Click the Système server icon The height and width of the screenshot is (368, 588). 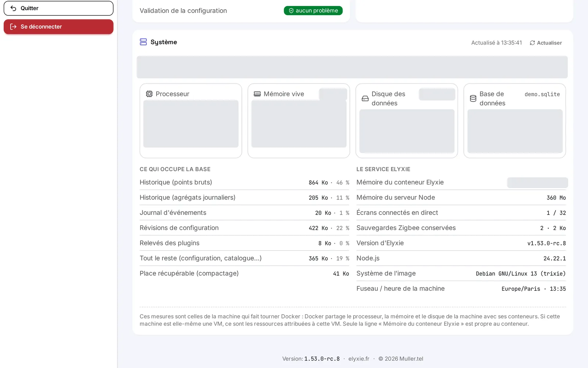click(143, 42)
